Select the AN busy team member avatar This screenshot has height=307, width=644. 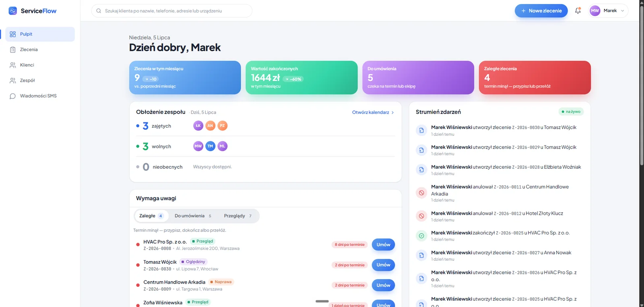coord(210,126)
